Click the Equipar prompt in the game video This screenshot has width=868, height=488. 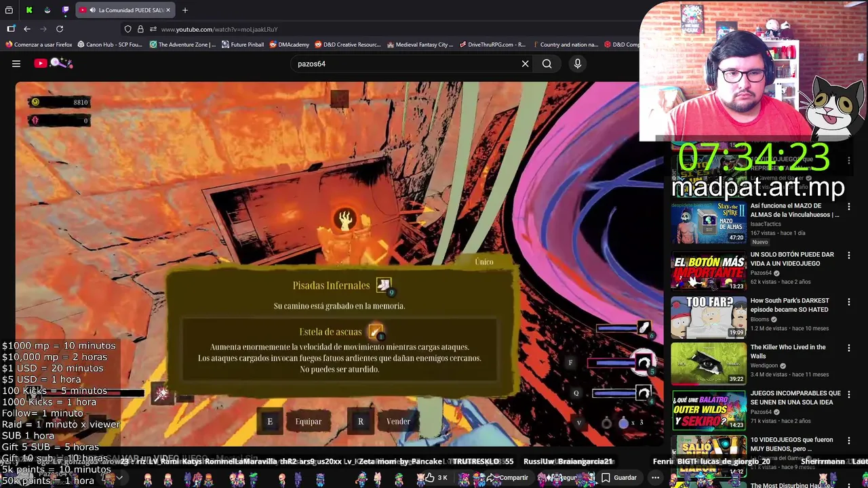(309, 422)
